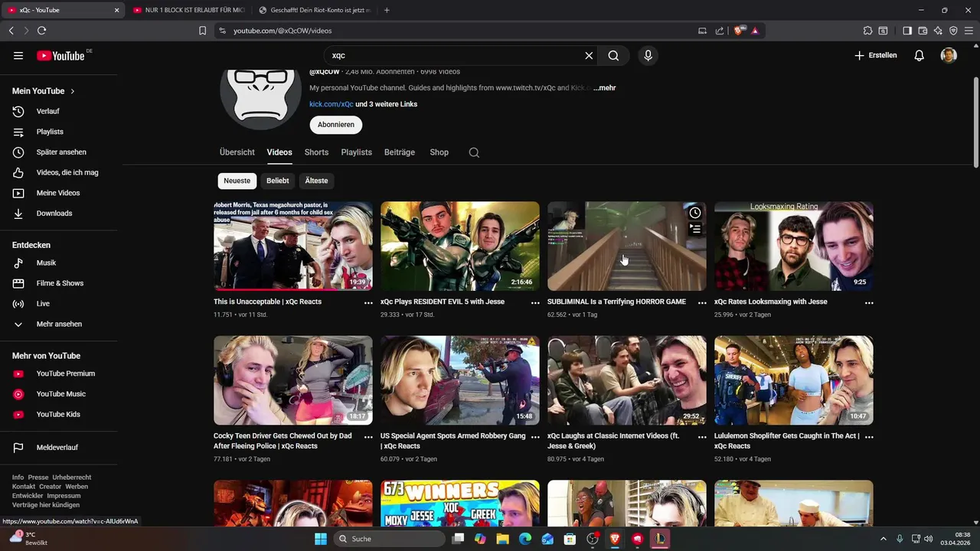Click the page vertical scrollbar

click(975, 122)
